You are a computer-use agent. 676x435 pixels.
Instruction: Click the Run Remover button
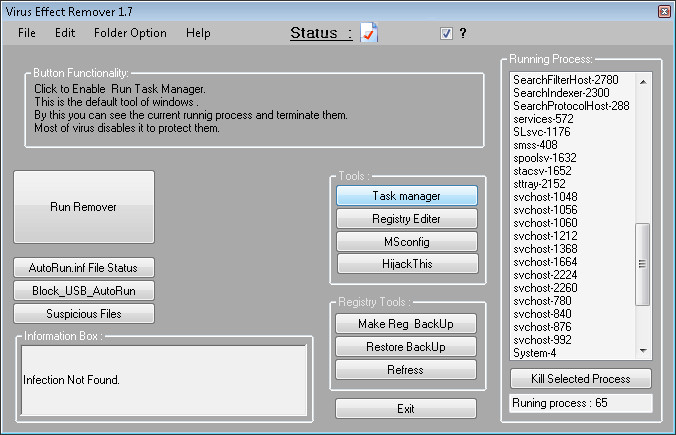[x=84, y=207]
